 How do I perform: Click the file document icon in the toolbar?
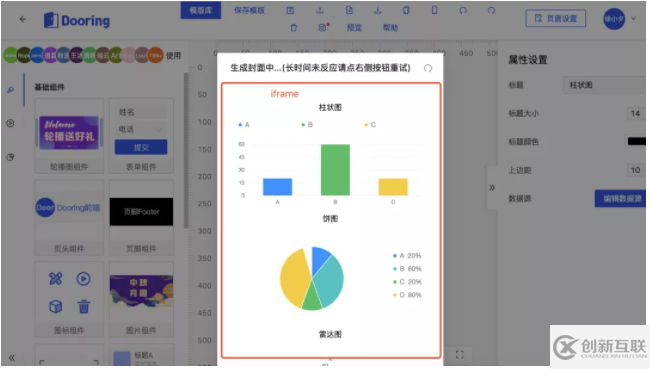[349, 10]
